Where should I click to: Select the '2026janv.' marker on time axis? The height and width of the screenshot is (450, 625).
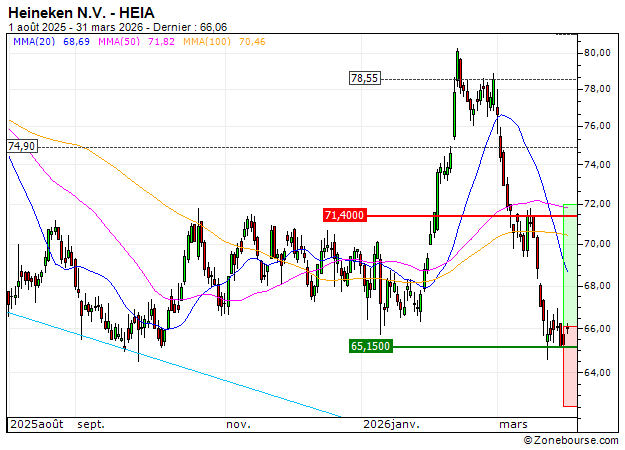pos(391,424)
